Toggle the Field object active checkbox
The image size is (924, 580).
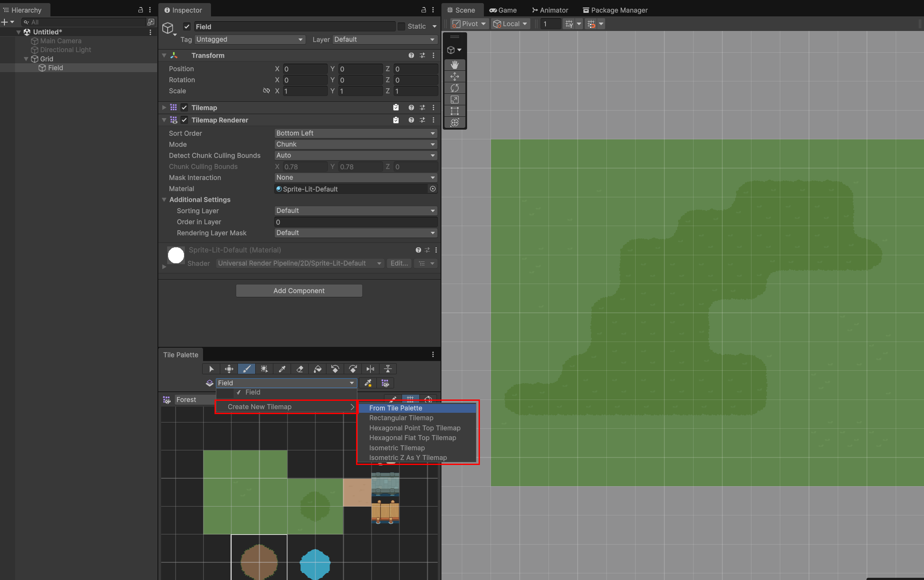tap(187, 27)
